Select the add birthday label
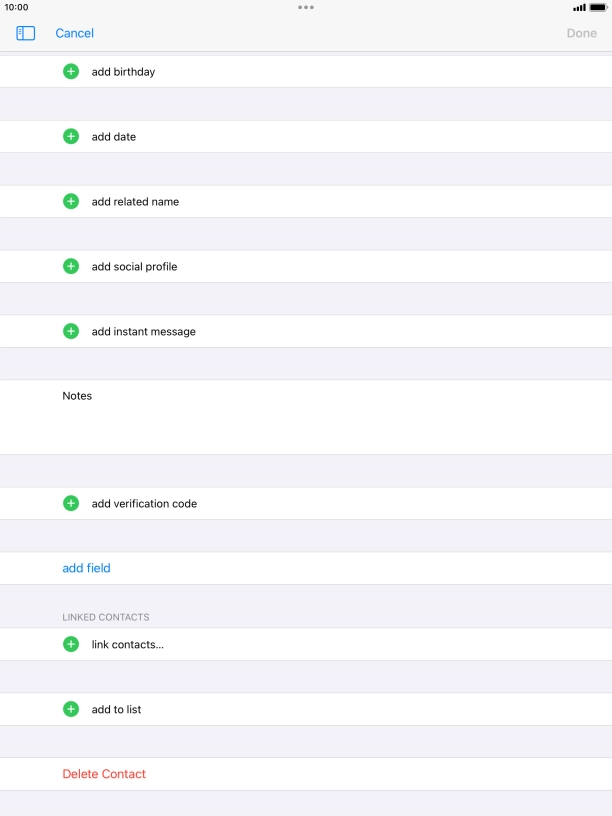Viewport: 612px width, 816px height. pyautogui.click(x=123, y=72)
